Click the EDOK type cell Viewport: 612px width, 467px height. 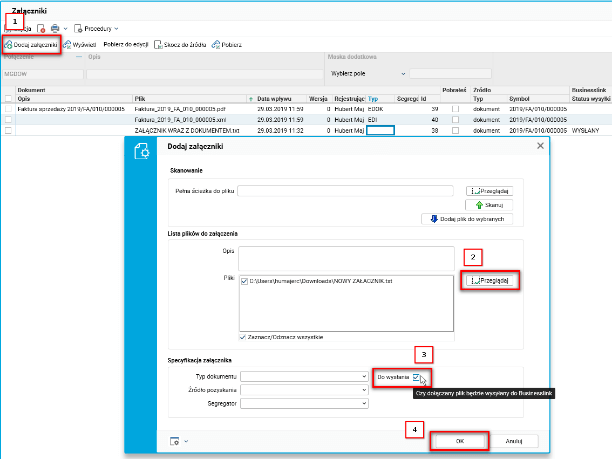tap(375, 109)
